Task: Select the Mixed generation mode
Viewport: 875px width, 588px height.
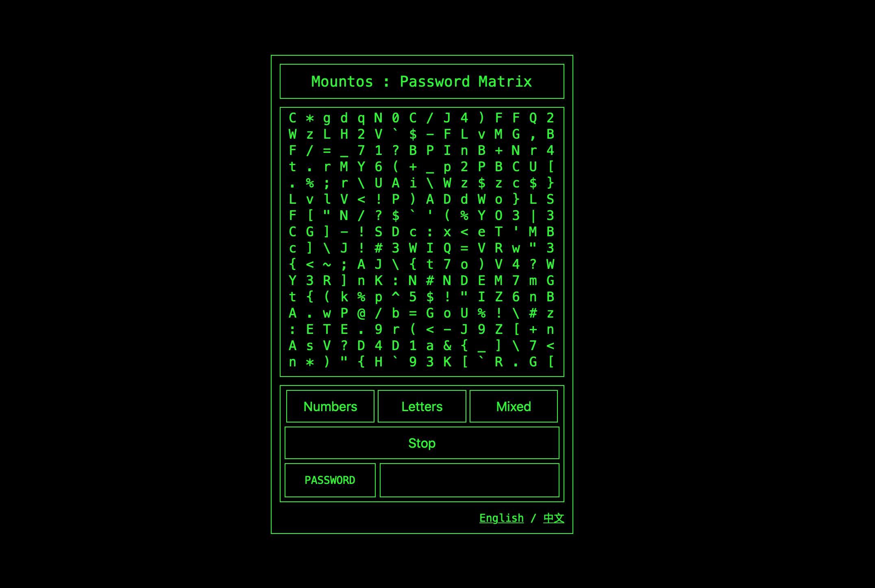Action: tap(513, 406)
